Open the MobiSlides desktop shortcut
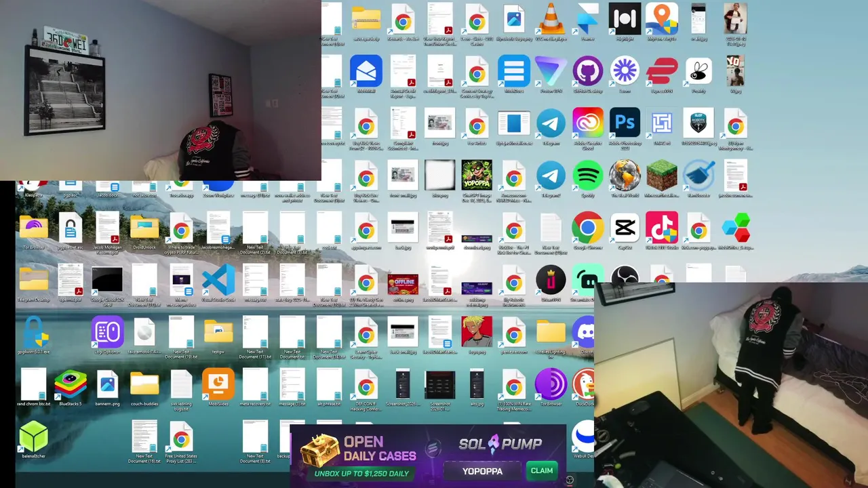 point(218,384)
